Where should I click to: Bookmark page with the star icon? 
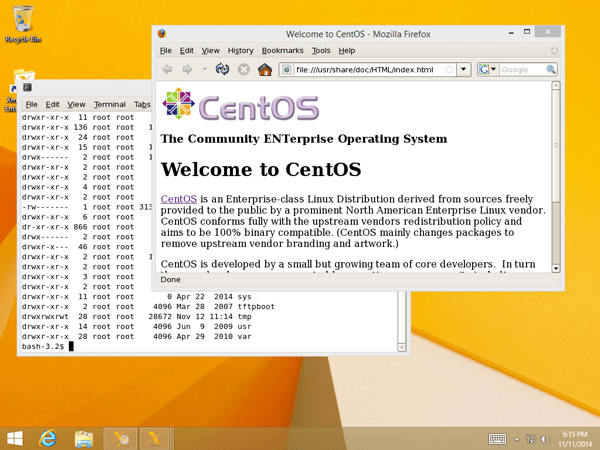coord(449,70)
